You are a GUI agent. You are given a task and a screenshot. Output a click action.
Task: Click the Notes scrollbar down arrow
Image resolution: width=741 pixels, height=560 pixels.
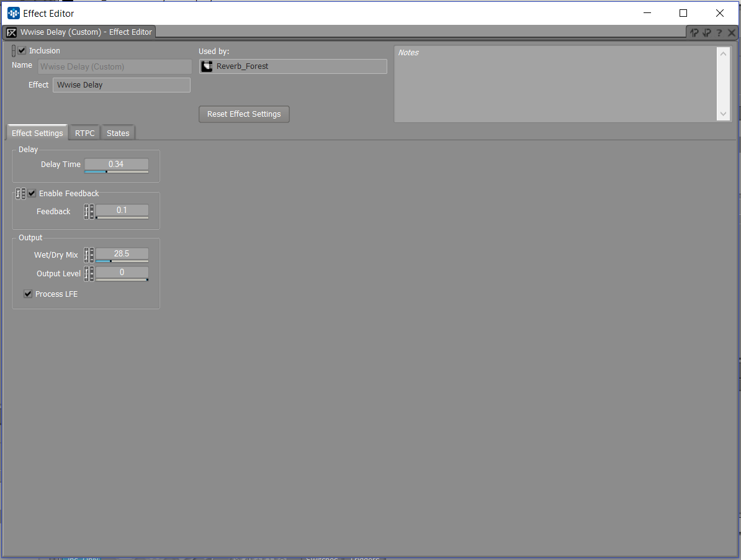723,114
